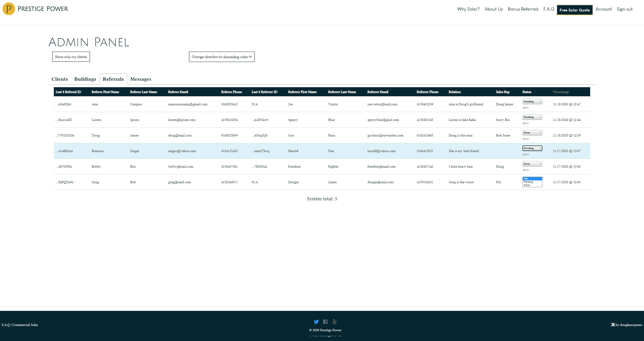Click referral ID ...VWjYGZxt
The width and height of the screenshot is (644, 341).
click(x=65, y=135)
